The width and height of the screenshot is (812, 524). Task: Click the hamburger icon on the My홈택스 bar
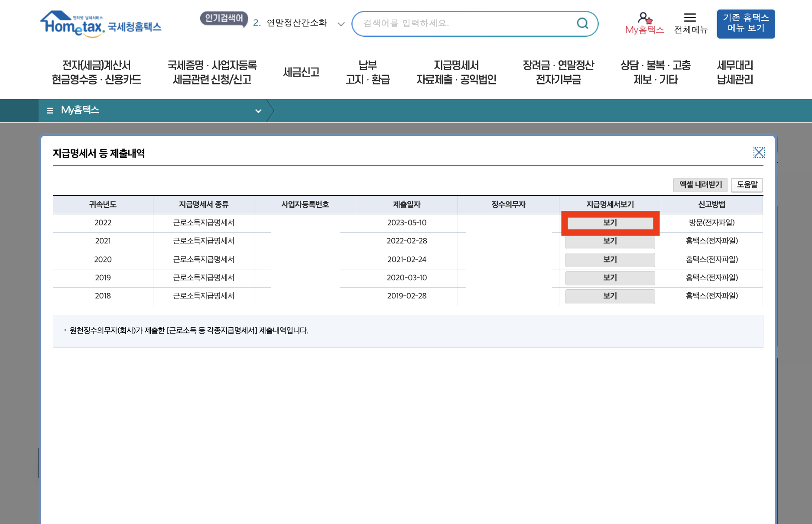click(50, 110)
